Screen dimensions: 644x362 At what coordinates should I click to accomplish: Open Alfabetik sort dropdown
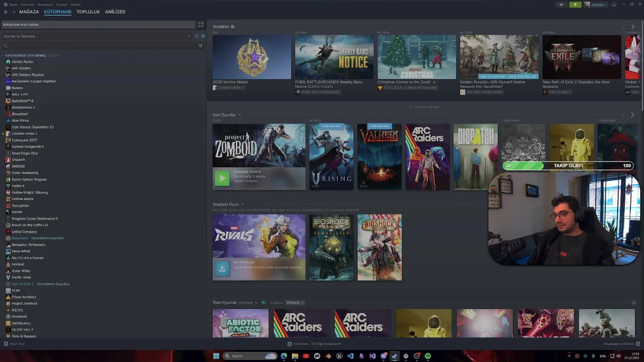click(295, 303)
